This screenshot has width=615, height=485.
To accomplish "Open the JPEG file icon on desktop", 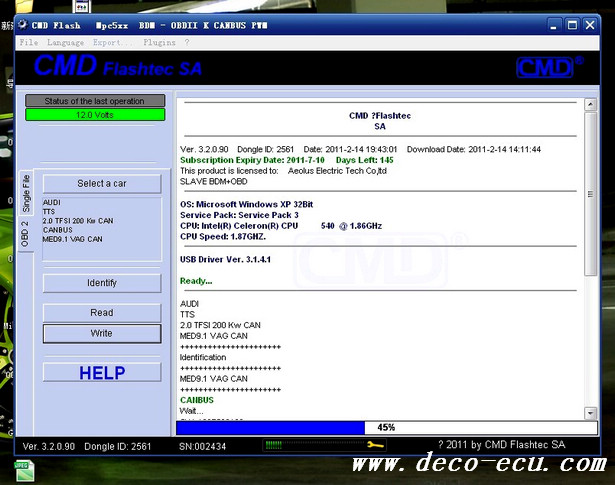I will pos(25,472).
